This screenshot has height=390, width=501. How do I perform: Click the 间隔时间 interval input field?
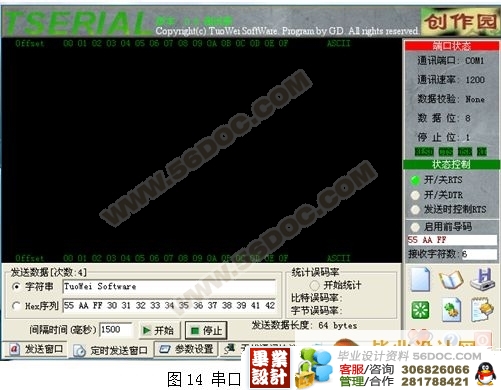[115, 330]
